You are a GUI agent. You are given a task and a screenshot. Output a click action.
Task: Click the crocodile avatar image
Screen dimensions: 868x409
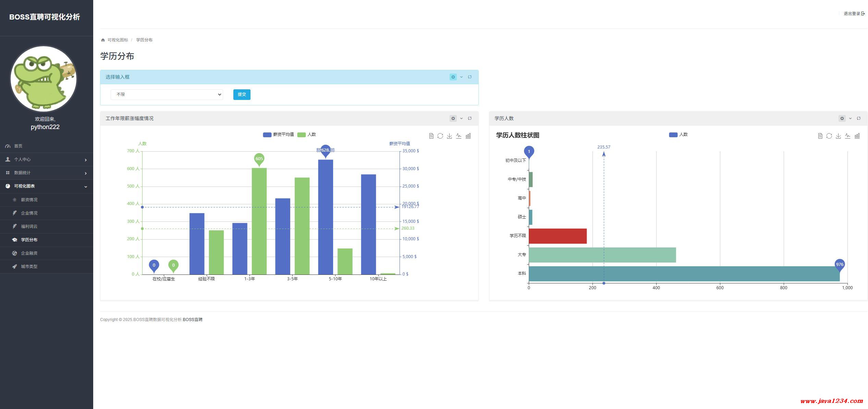click(x=44, y=79)
